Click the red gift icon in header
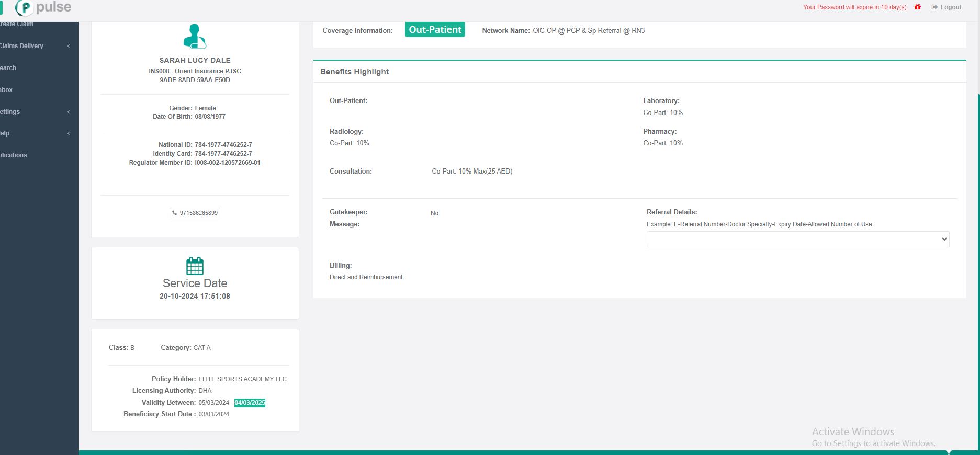The width and height of the screenshot is (980, 455). [x=918, y=7]
